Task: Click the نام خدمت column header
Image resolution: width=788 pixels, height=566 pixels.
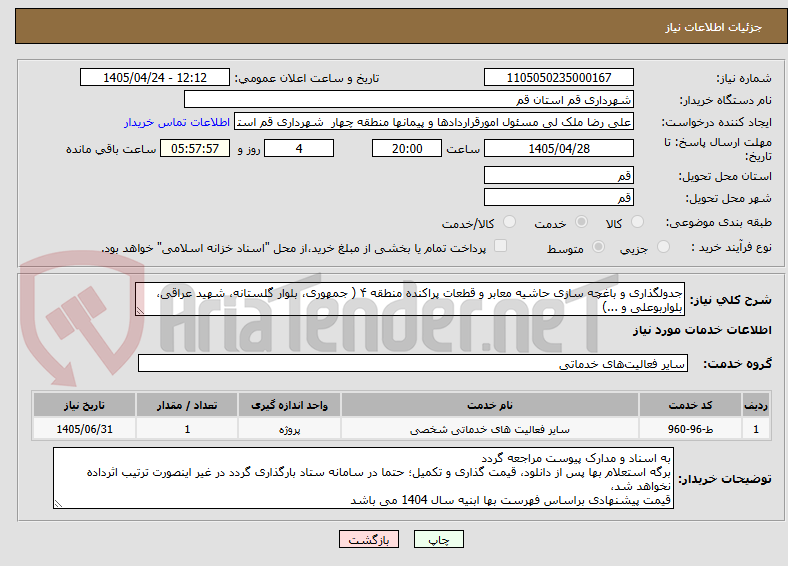Action: [x=489, y=405]
